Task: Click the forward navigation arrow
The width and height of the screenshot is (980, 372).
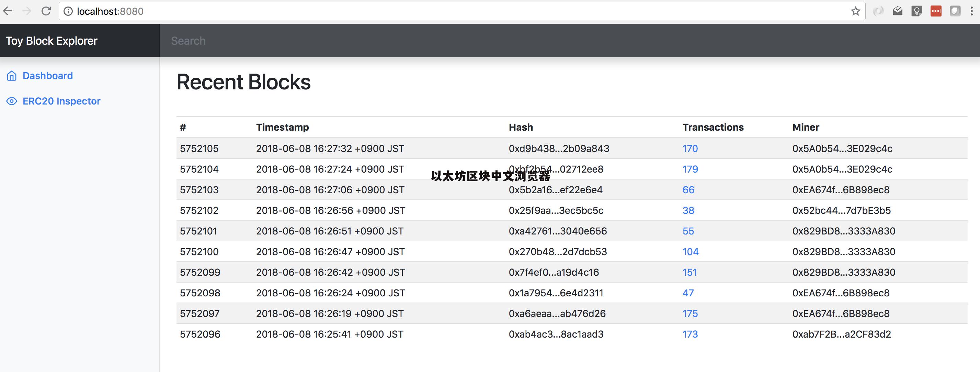Action: pos(27,11)
